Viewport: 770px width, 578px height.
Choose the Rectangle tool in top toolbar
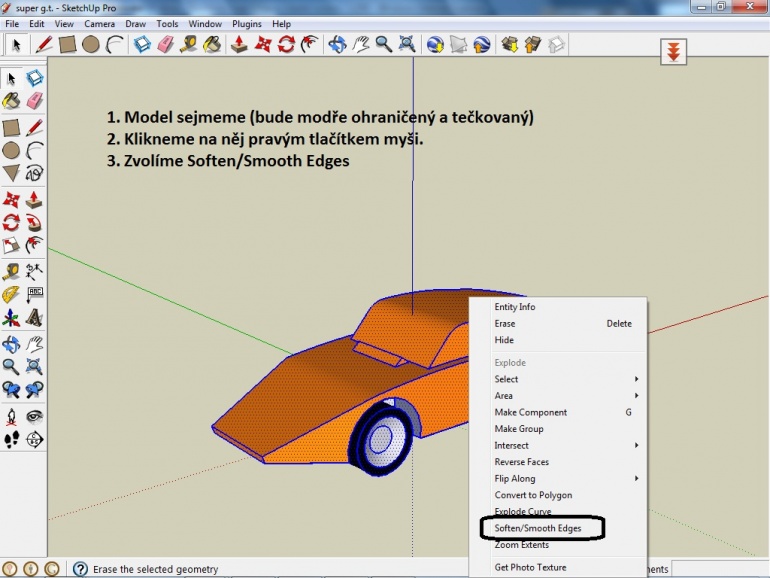(x=67, y=44)
